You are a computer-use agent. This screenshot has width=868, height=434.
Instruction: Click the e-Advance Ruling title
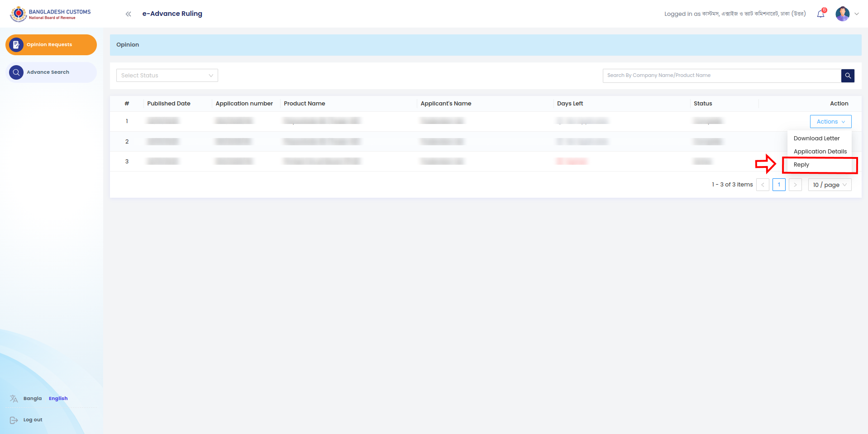[x=172, y=14]
